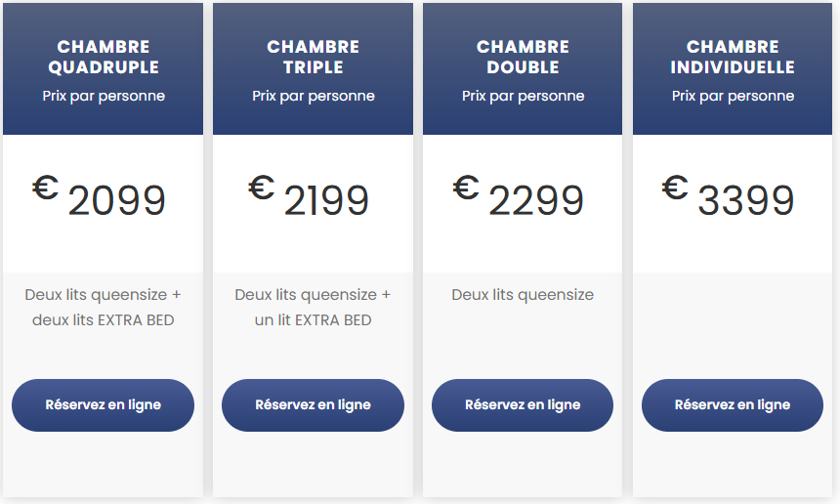Click the euro symbol beside 2299
Viewport: 840px width, 504px height.
point(466,188)
